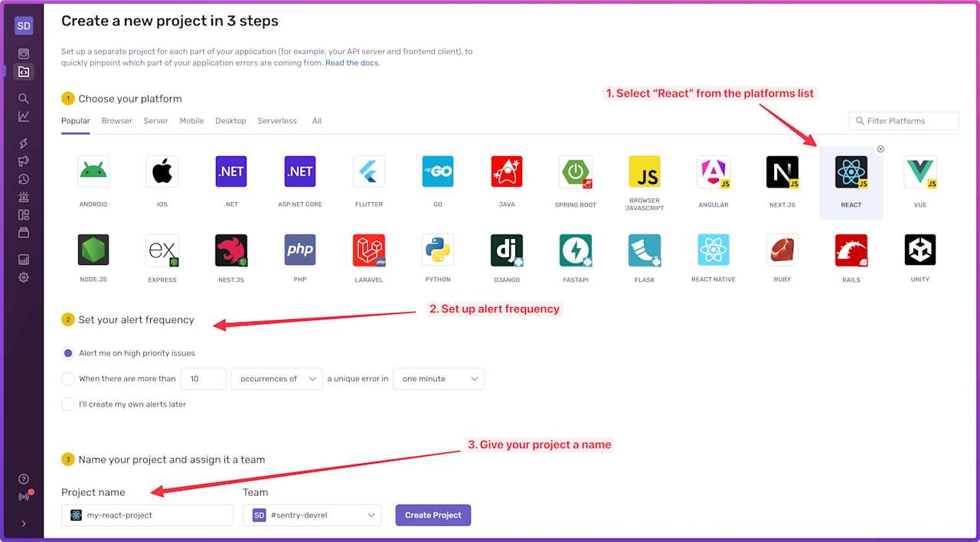This screenshot has width=980, height=542.
Task: Open the "occurrences of" dropdown
Action: pyautogui.click(x=276, y=379)
